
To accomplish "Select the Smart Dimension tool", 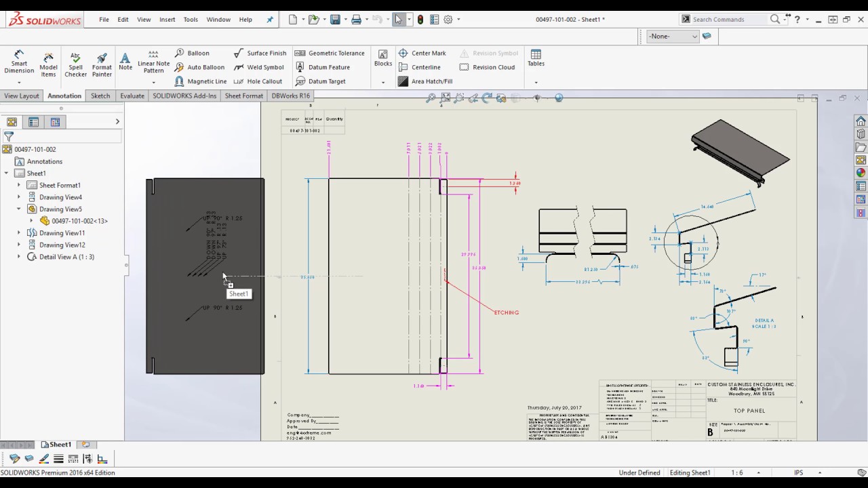I will (x=18, y=61).
